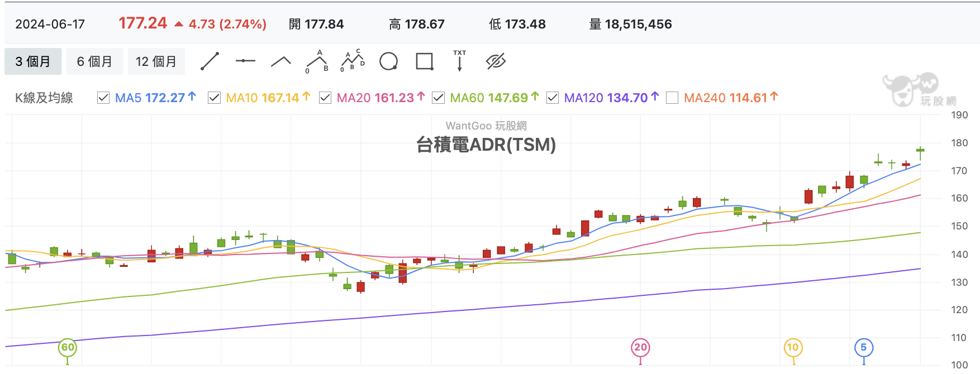Image resolution: width=980 pixels, height=374 pixels.
Task: Click the MA5 172.27 value label
Action: coord(155,98)
